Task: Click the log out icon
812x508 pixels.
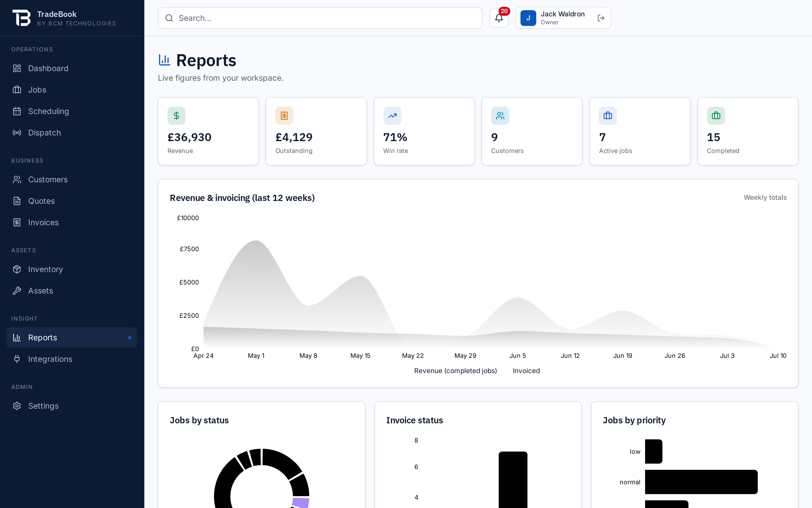Action: coord(601,18)
